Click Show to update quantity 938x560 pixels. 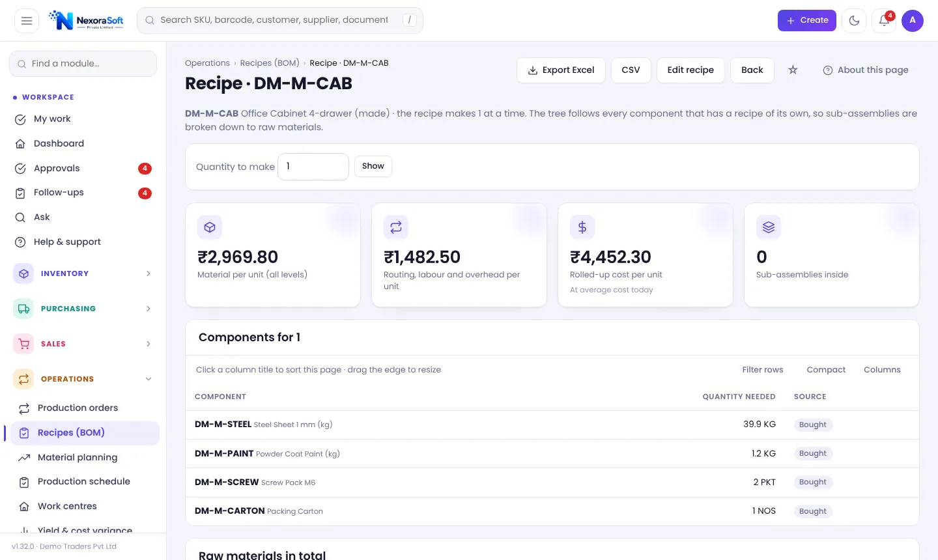tap(373, 166)
